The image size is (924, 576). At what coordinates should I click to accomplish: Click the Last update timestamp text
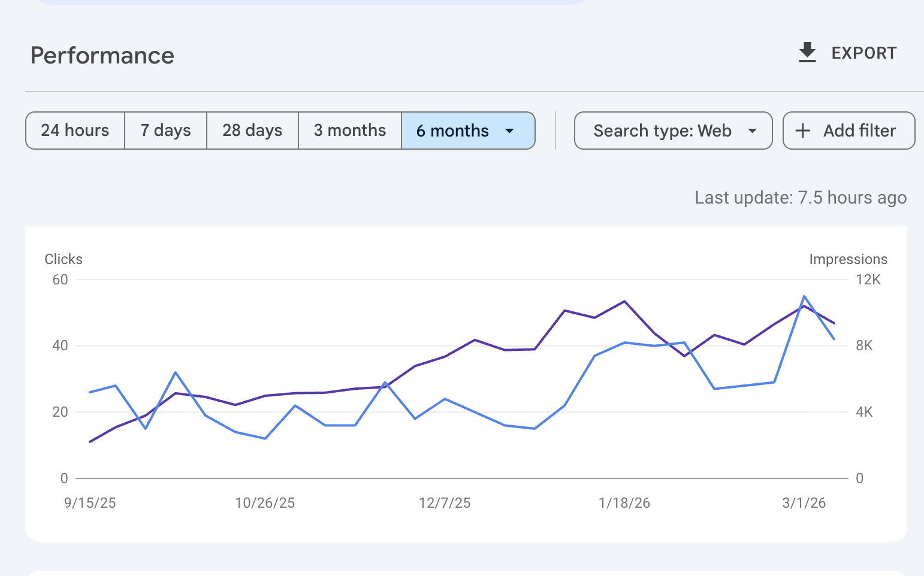coord(801,198)
